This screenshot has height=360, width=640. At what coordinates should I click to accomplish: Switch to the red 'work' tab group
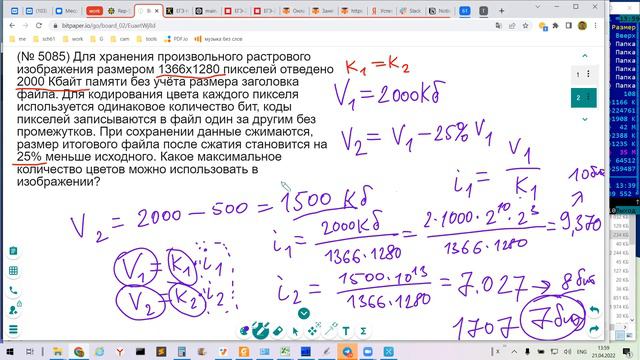tap(94, 11)
